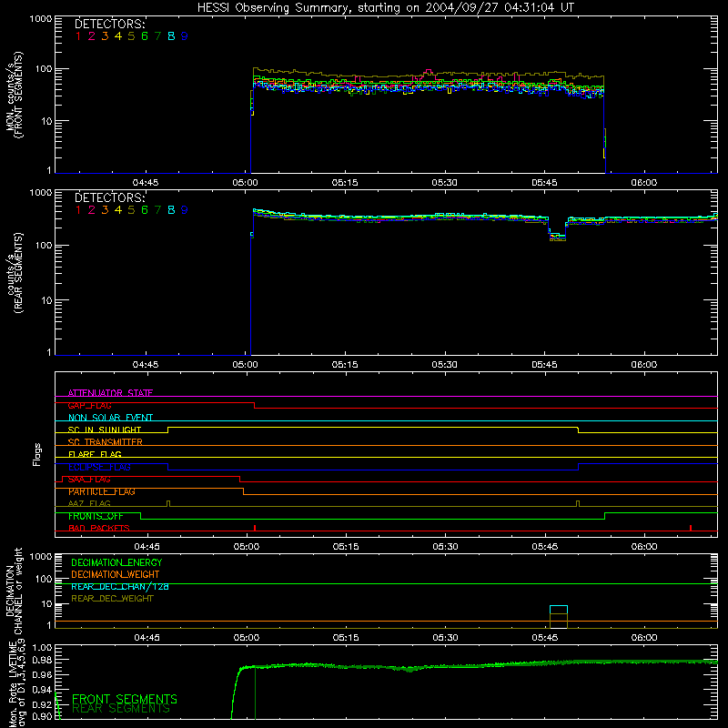728x728 pixels.
Task: Select dark green detector 7 in front segments legend
Action: (157, 36)
